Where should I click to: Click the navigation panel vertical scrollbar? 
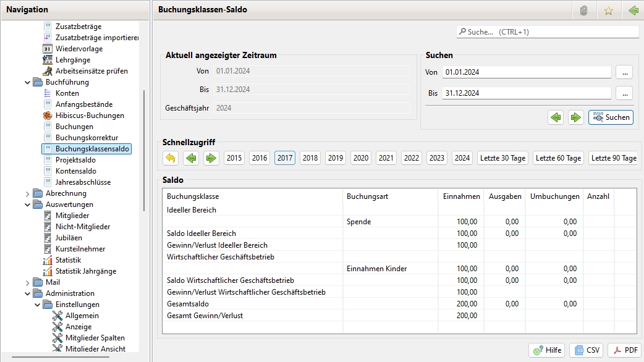[x=143, y=148]
